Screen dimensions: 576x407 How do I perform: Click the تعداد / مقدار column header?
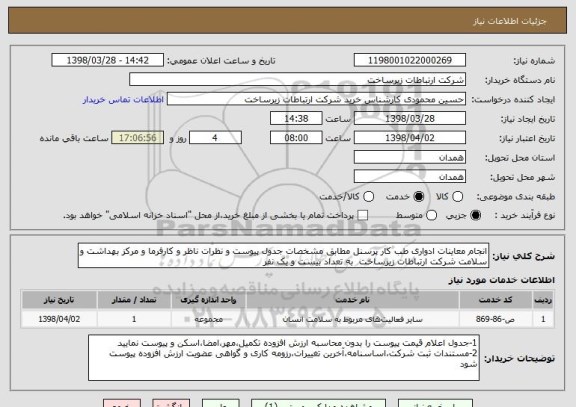pos(134,300)
